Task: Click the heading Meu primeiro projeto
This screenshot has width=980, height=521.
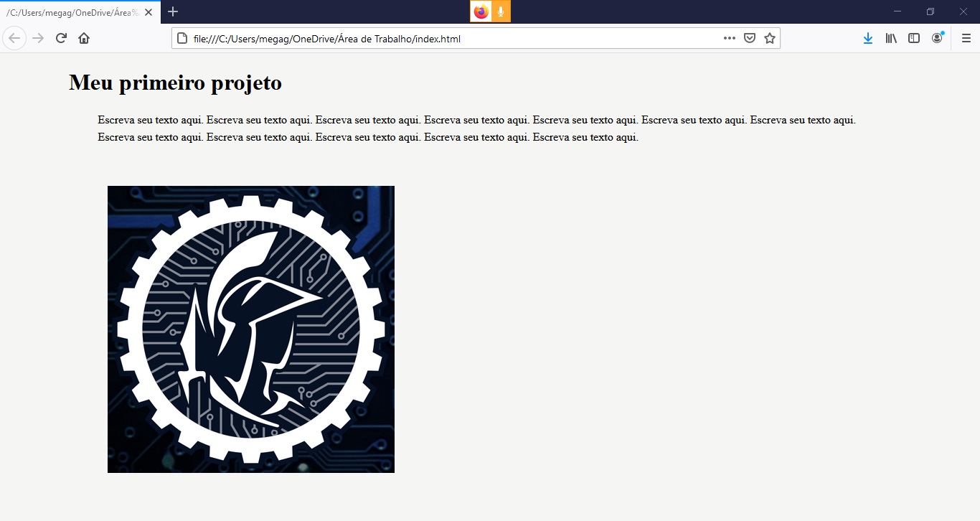Action: point(175,83)
